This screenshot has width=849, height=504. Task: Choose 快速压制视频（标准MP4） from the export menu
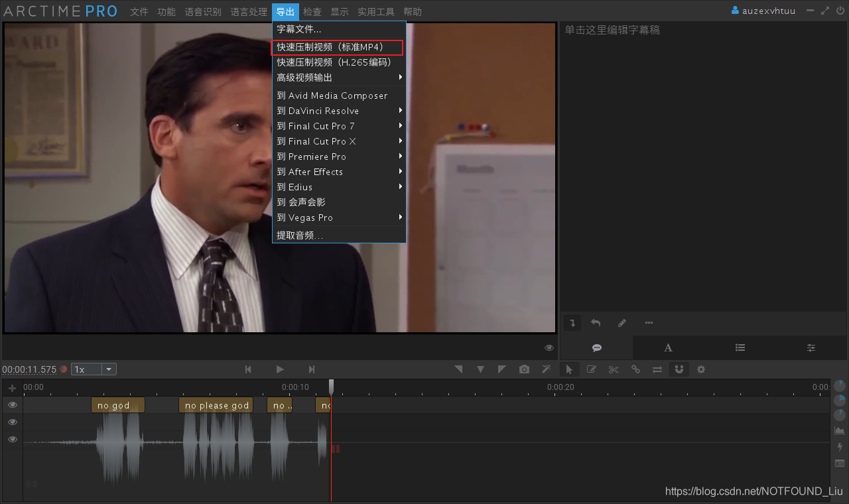click(339, 47)
